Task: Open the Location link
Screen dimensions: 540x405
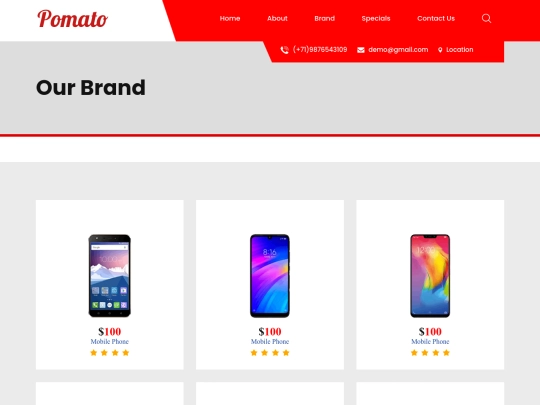Action: (x=459, y=50)
